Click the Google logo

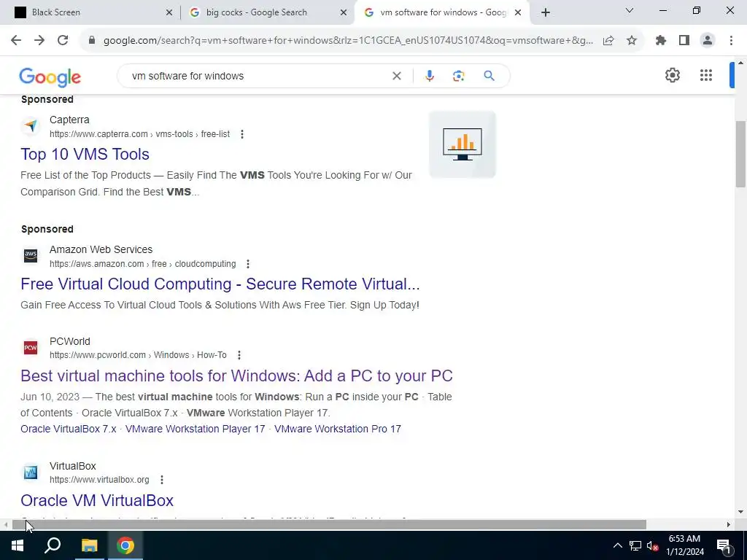pos(50,77)
